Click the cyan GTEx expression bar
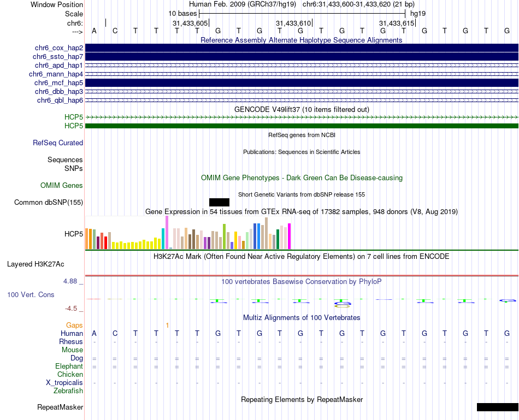Screen dimensions: 519x420 click(163, 239)
